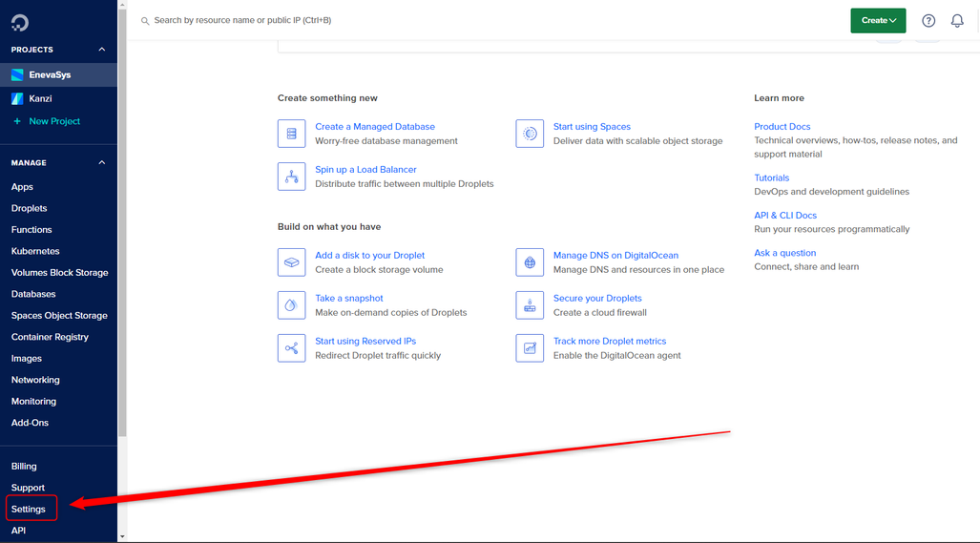Open the API & CLI Docs link
Screen dimensions: 980x543
click(x=785, y=215)
